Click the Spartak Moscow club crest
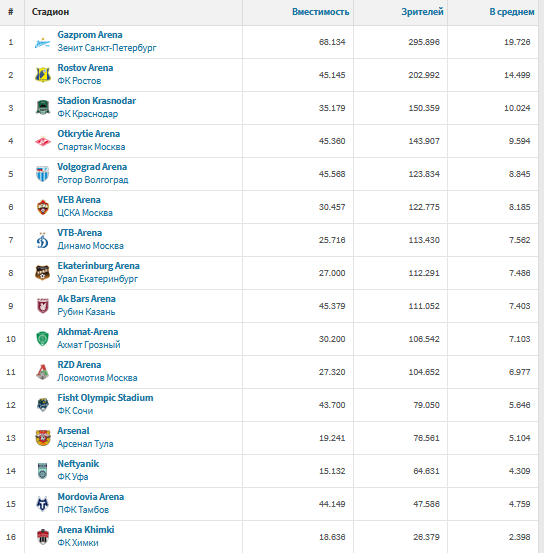Viewport: 544px width, 553px height. click(x=42, y=141)
